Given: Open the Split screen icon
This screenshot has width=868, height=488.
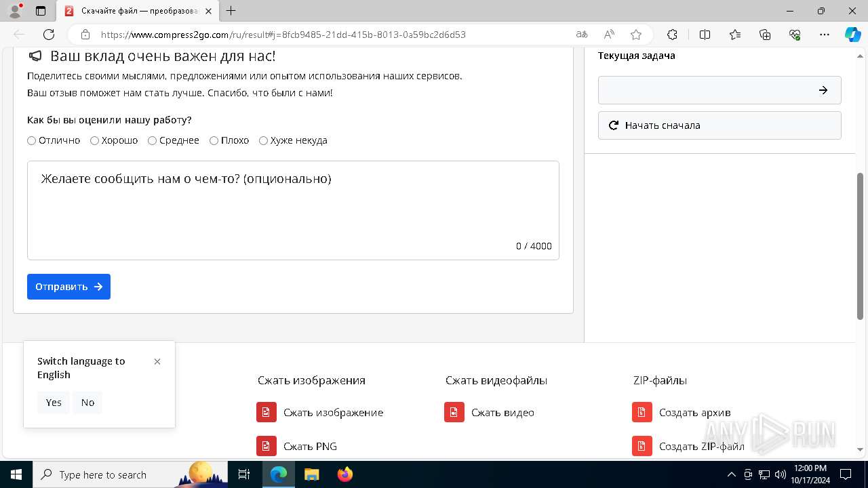Looking at the screenshot, I should [705, 35].
